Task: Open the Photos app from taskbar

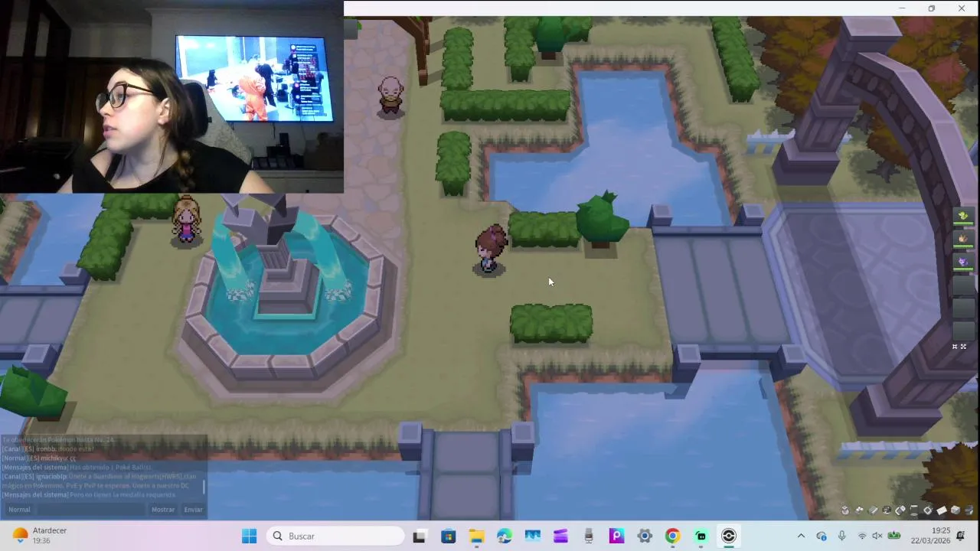Action: (x=533, y=536)
